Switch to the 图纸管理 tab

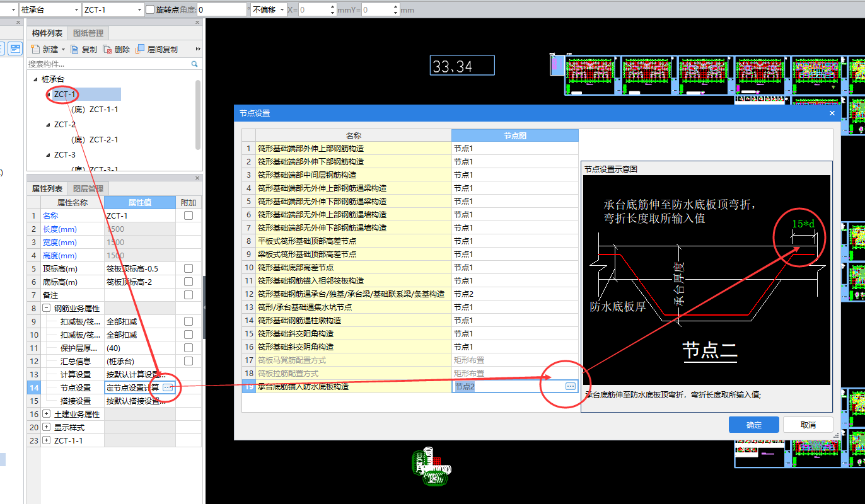(x=88, y=33)
